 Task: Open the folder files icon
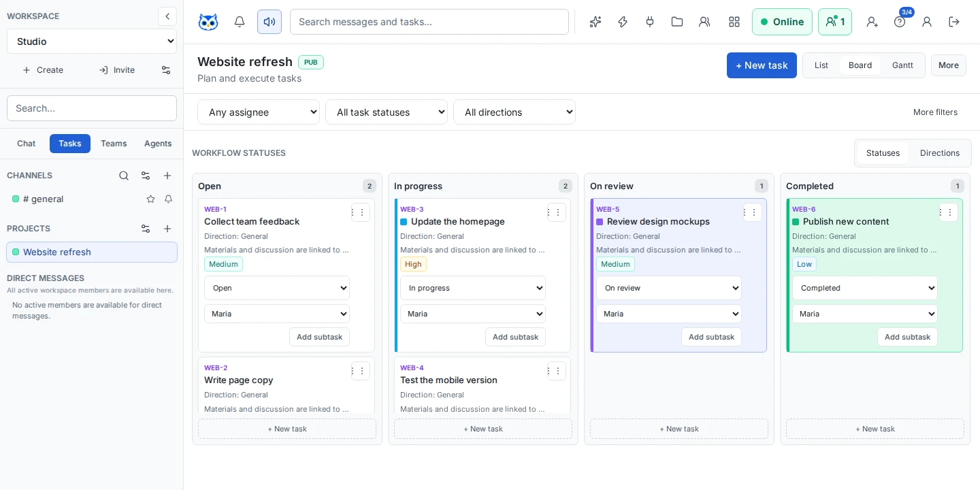[677, 22]
